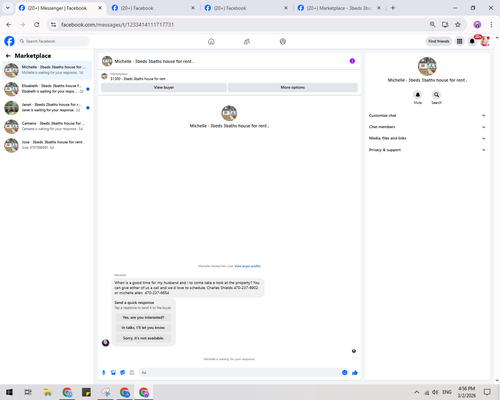Click the View buyer button
Viewport: 500px width, 400px height.
(164, 87)
